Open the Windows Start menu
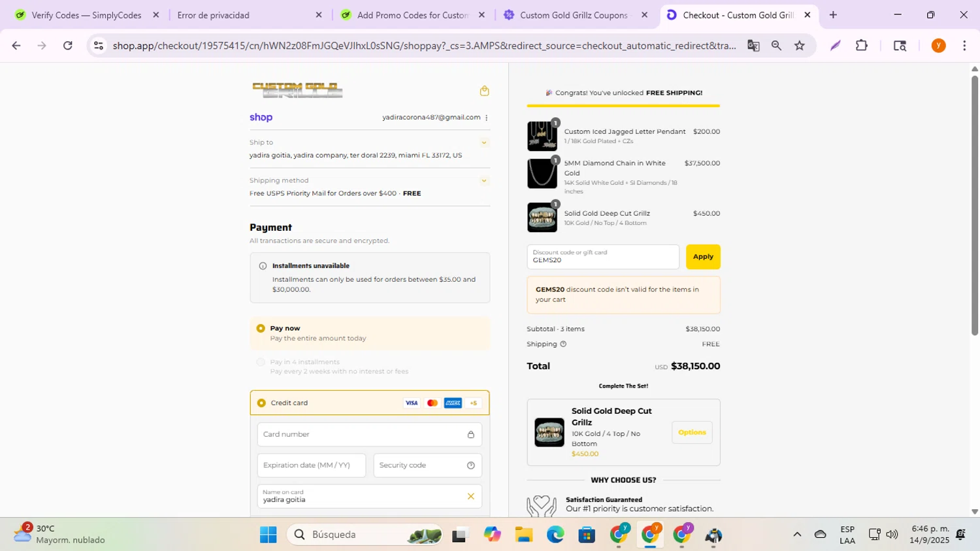980x551 pixels. (268, 535)
